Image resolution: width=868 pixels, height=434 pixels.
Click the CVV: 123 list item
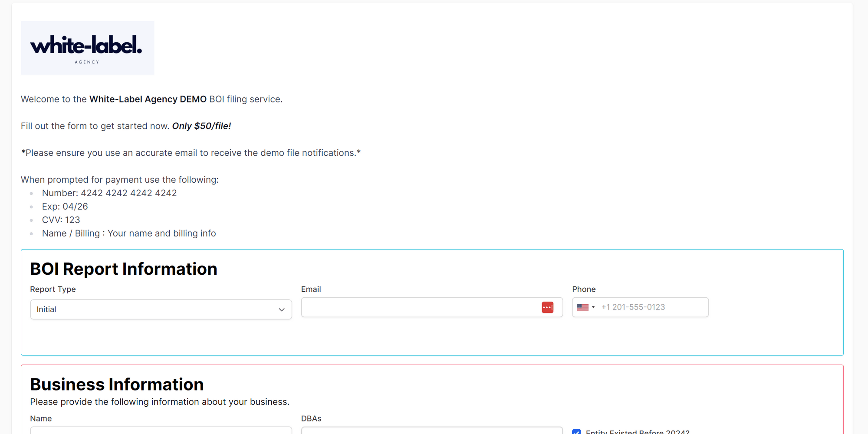[x=61, y=220]
